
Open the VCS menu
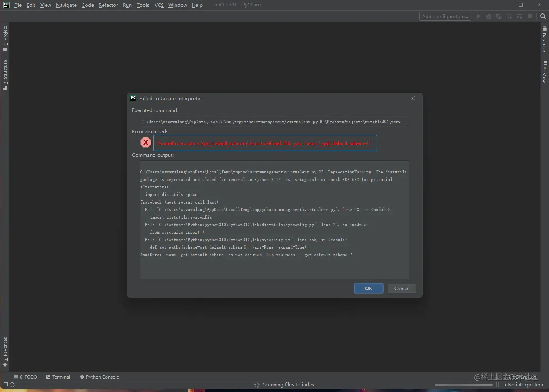(159, 5)
